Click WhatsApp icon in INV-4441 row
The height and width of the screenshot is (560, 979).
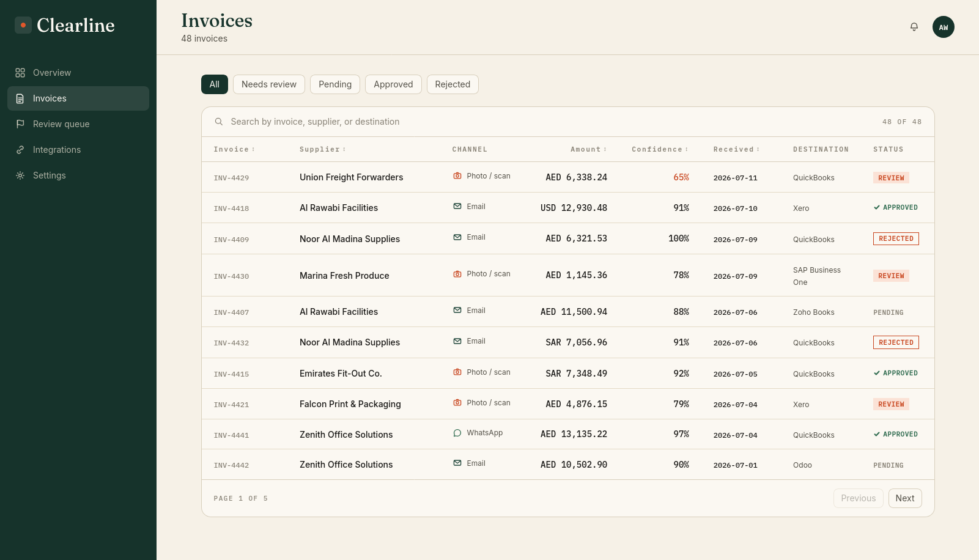pos(457,433)
